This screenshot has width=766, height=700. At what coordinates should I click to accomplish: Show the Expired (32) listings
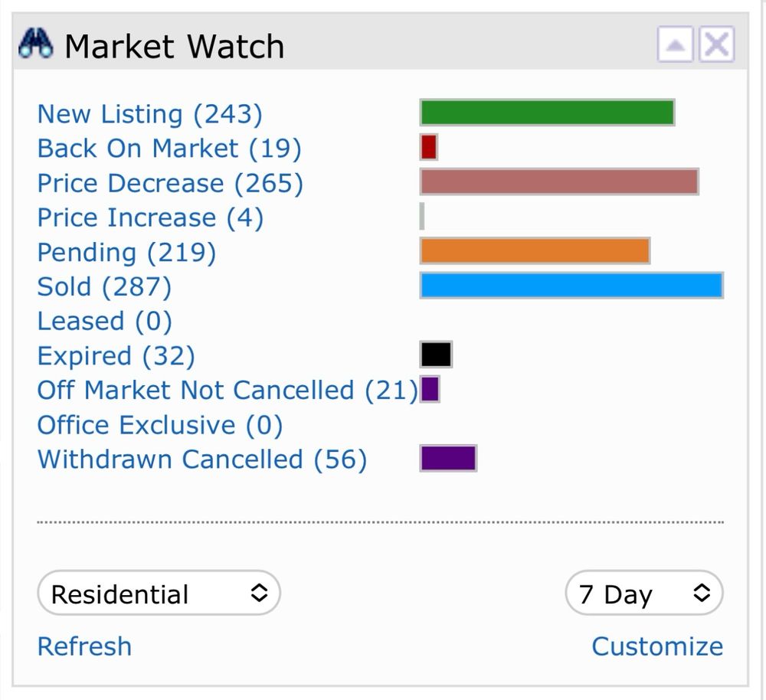(116, 356)
